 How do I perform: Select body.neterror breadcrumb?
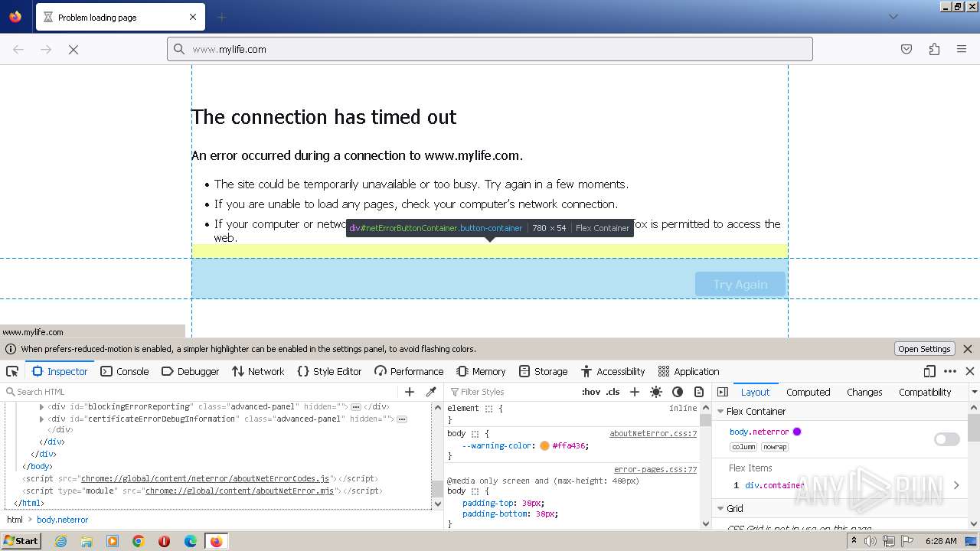coord(62,520)
